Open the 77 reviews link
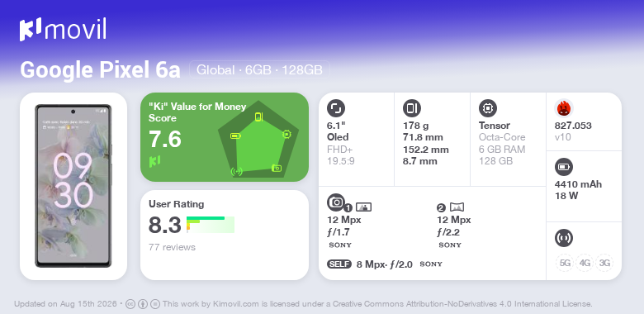 click(x=172, y=247)
